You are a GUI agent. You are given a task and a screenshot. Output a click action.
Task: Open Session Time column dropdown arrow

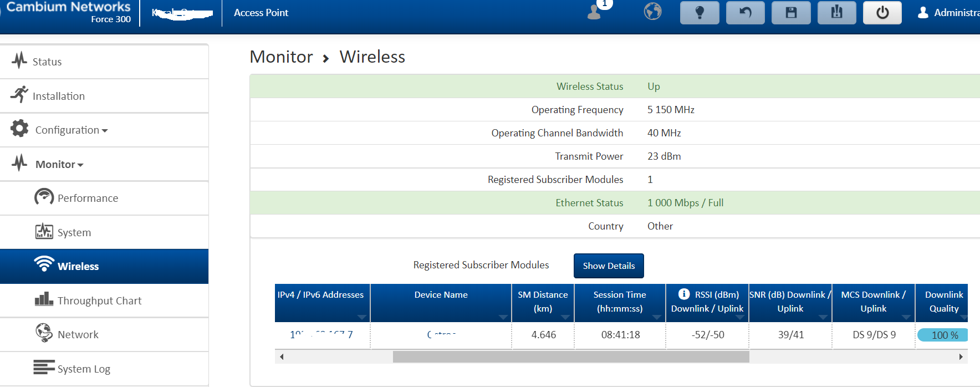[x=657, y=317]
